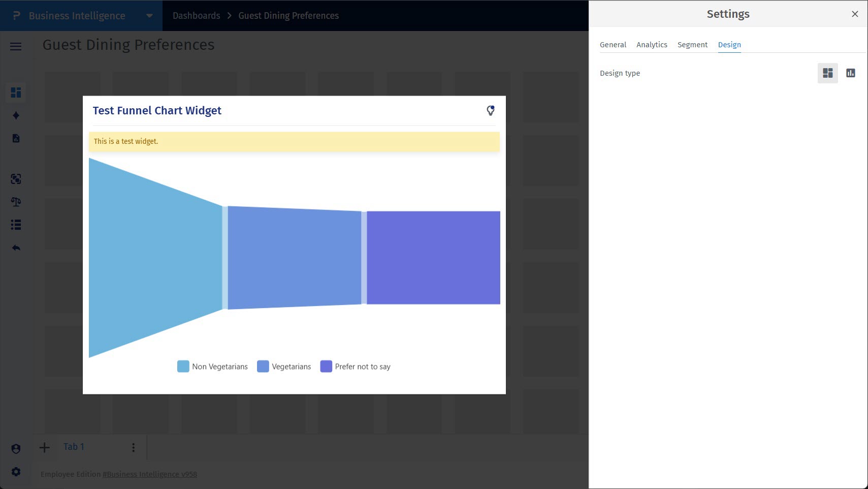Screen dimensions: 868x489
Task: Select the Dashboards grid icon in sidebar
Action: pyautogui.click(x=16, y=93)
